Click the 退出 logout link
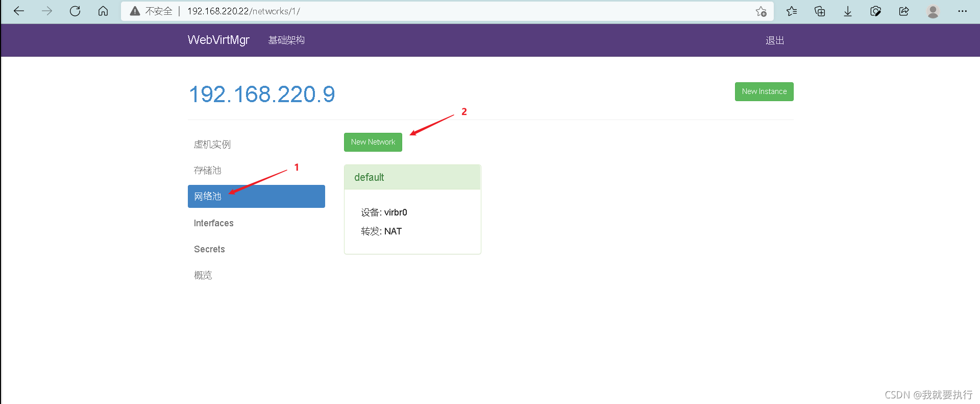Image resolution: width=980 pixels, height=404 pixels. tap(775, 40)
